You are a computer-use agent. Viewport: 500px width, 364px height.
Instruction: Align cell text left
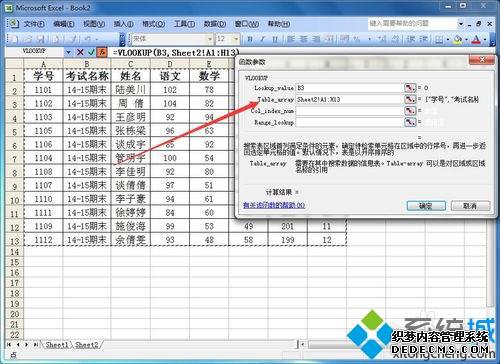click(x=291, y=39)
